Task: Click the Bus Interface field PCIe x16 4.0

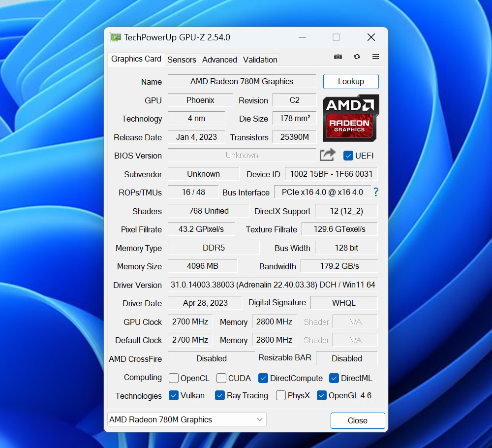Action: (323, 192)
